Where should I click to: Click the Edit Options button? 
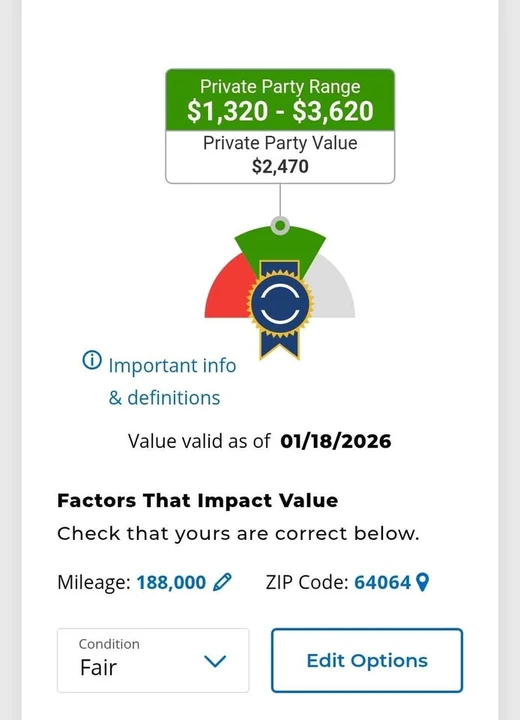pos(367,660)
